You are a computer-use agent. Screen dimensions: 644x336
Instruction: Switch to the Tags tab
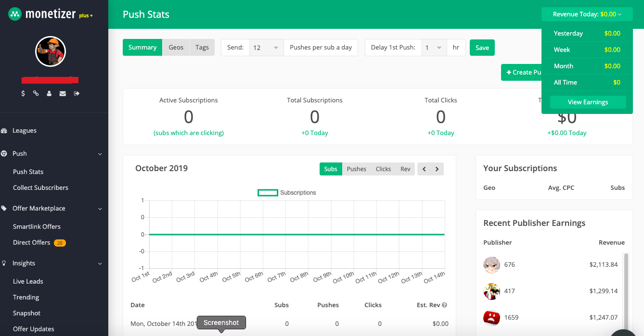tap(202, 47)
